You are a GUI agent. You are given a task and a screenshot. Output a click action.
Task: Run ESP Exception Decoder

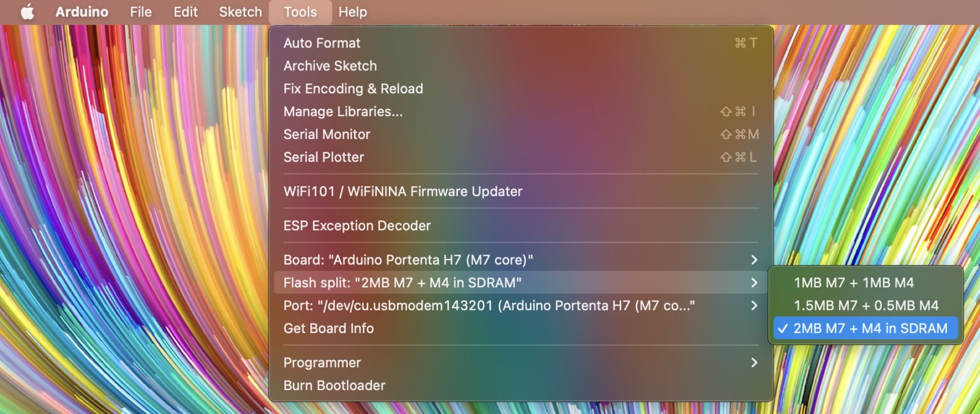(521, 225)
